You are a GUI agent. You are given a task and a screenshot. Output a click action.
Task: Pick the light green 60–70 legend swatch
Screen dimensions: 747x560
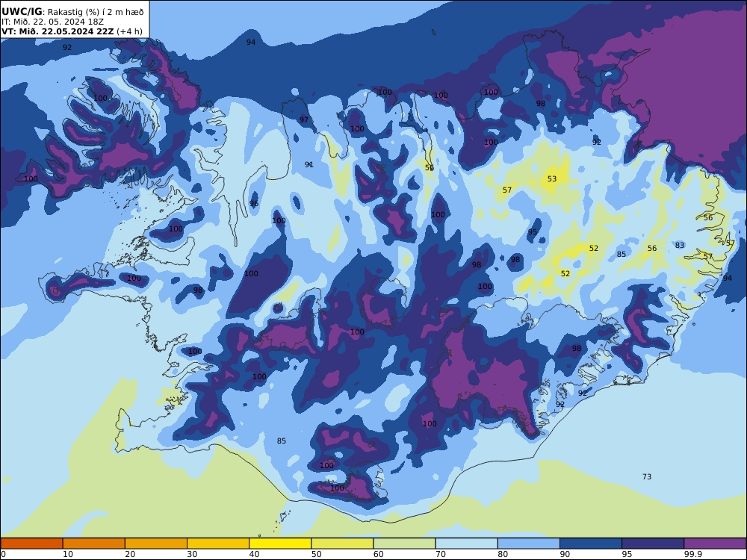[x=404, y=544]
